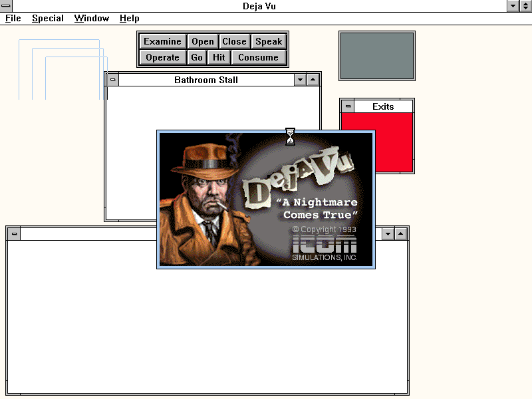Click the Open command button
This screenshot has width=532, height=399.
203,41
